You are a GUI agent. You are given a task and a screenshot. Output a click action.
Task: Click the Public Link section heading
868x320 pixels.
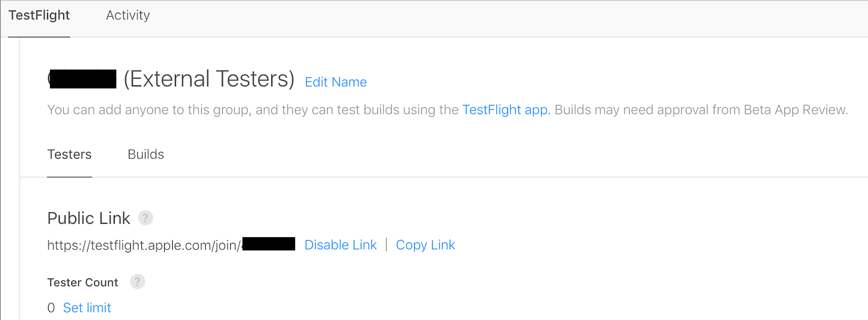point(89,218)
